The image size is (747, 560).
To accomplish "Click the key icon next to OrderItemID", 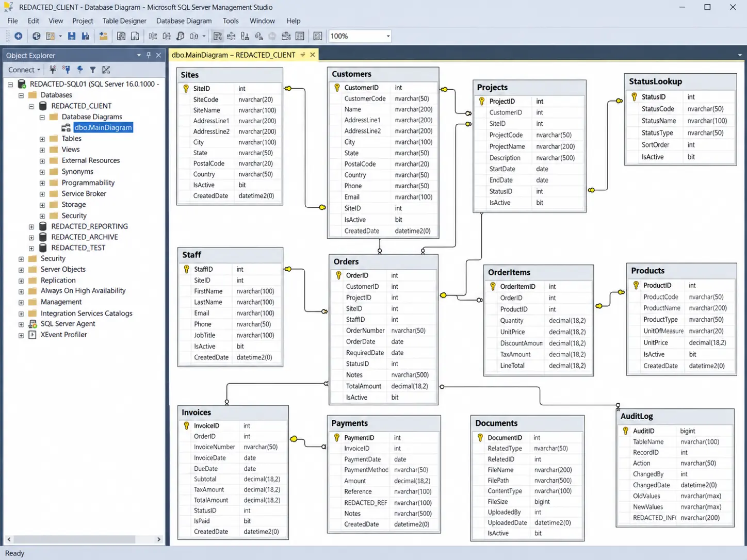I will (493, 286).
